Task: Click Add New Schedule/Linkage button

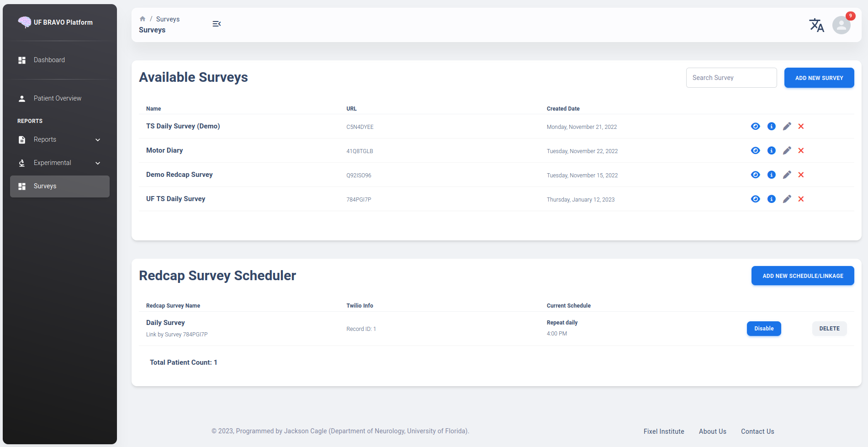Action: pyautogui.click(x=802, y=276)
